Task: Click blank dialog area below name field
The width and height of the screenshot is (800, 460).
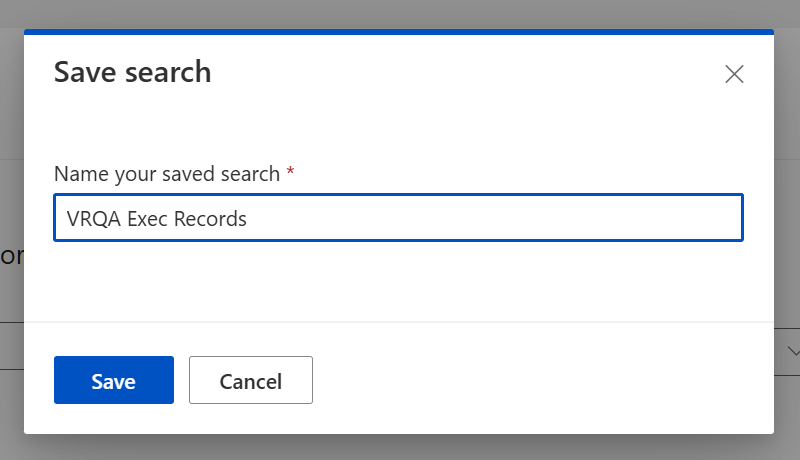Action: (x=400, y=280)
